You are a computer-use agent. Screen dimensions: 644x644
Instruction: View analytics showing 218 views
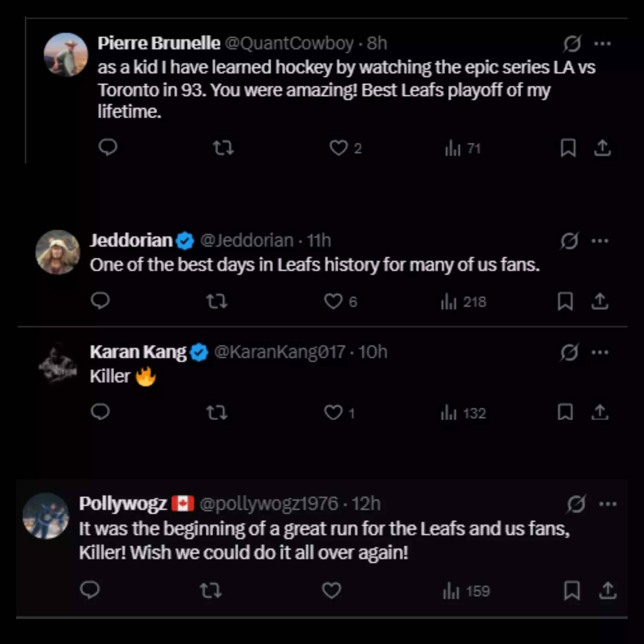(464, 302)
